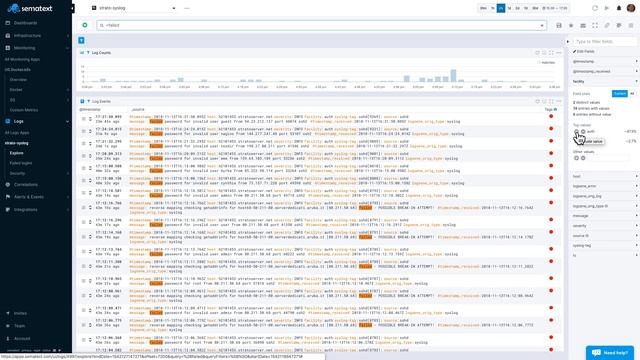Open the user avatar menu
Image resolution: width=640 pixels, height=360 pixels.
click(x=631, y=8)
